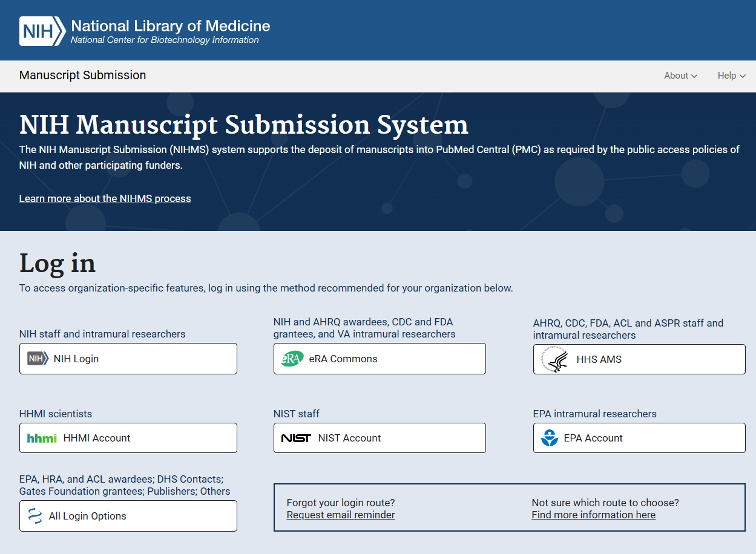This screenshot has height=554, width=756.
Task: Click the hhmi logo icon
Action: click(42, 438)
